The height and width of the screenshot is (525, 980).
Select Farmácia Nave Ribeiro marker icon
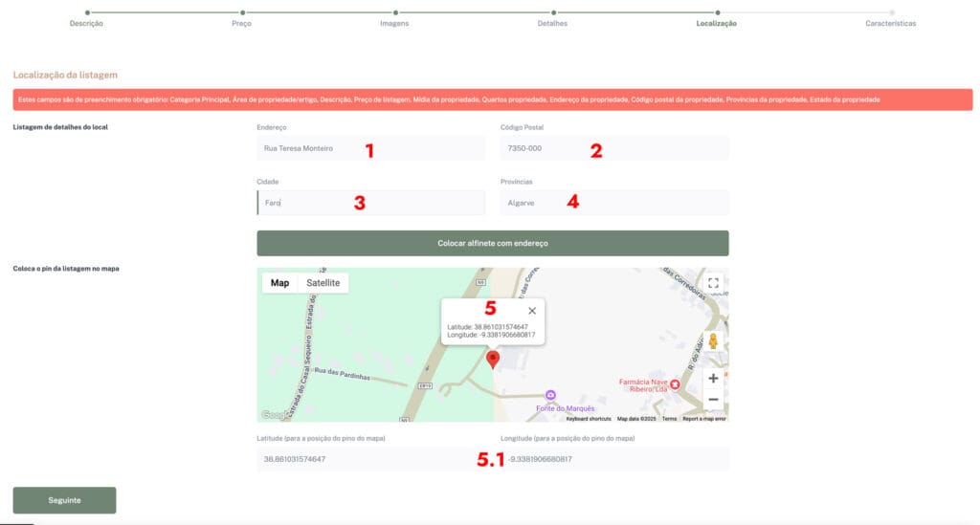click(675, 385)
